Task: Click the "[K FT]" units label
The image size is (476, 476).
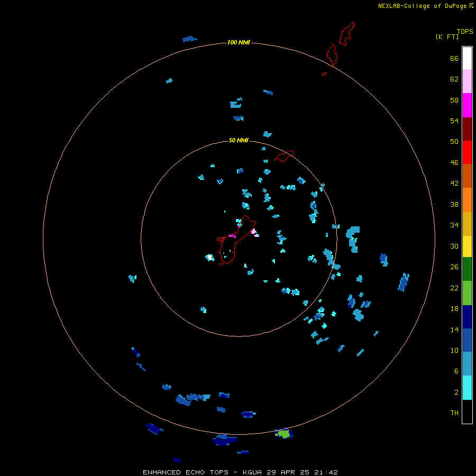Action: click(x=447, y=36)
